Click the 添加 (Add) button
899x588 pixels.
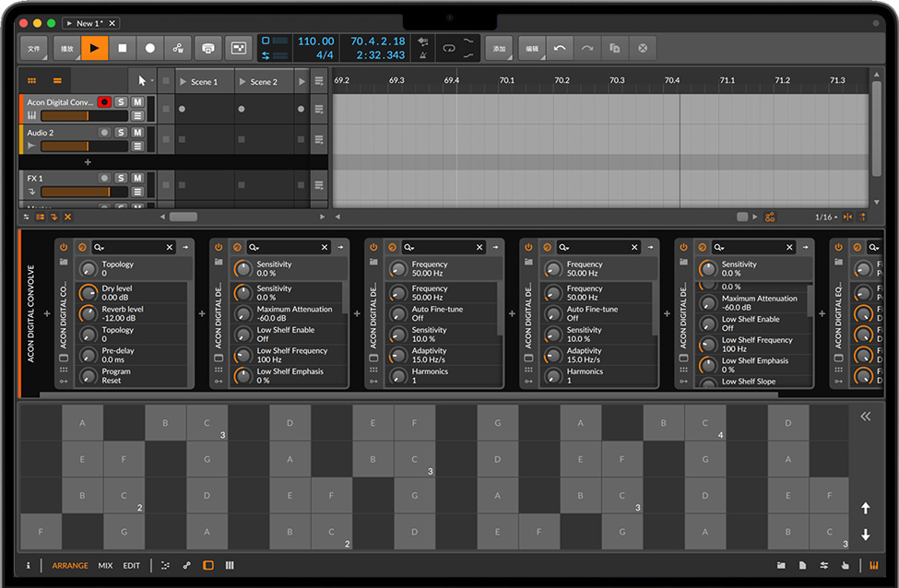(x=499, y=48)
